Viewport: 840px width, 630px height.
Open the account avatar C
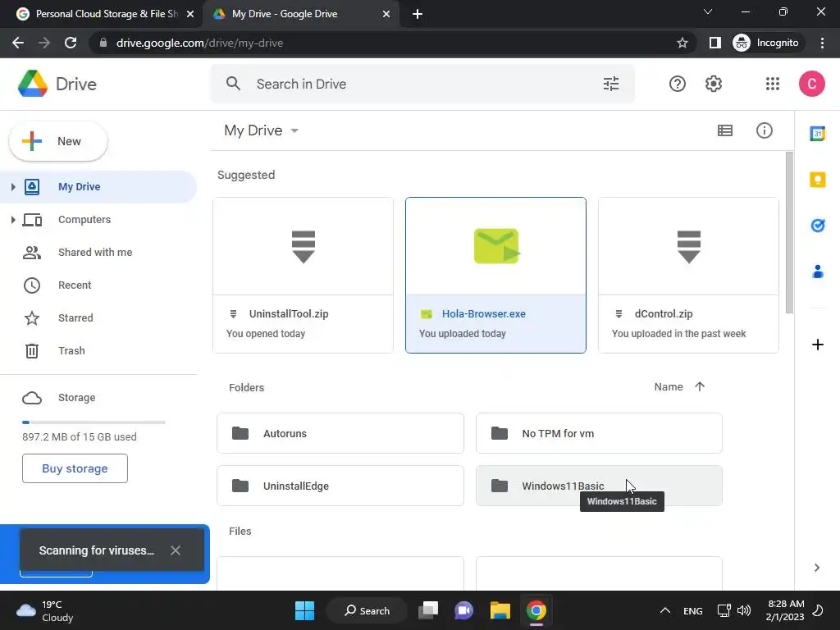click(x=811, y=84)
